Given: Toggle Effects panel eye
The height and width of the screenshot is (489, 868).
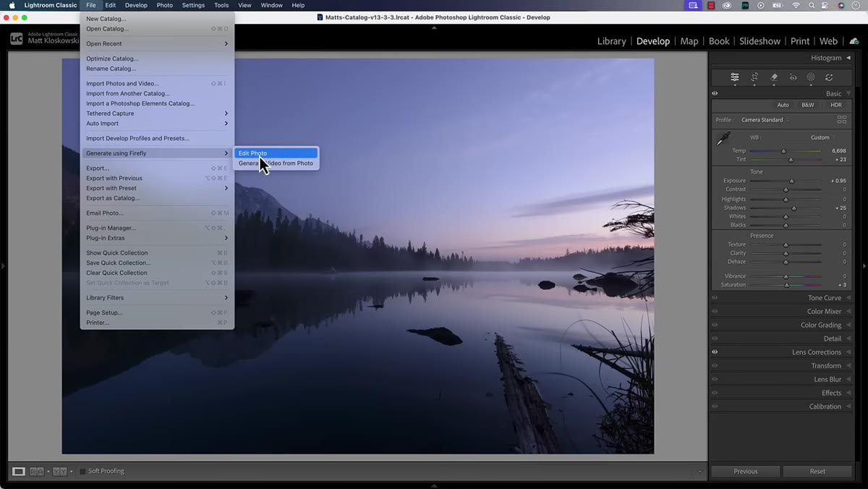Looking at the screenshot, I should coord(715,393).
